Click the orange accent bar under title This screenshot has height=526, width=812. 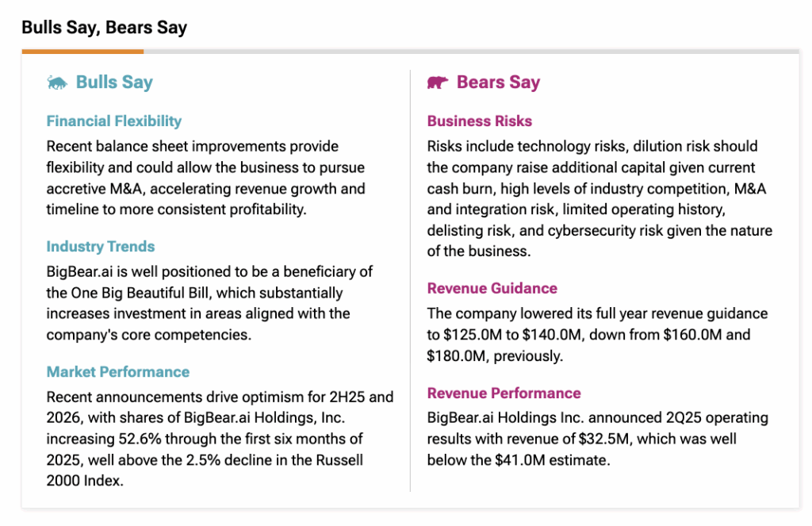tap(82, 52)
